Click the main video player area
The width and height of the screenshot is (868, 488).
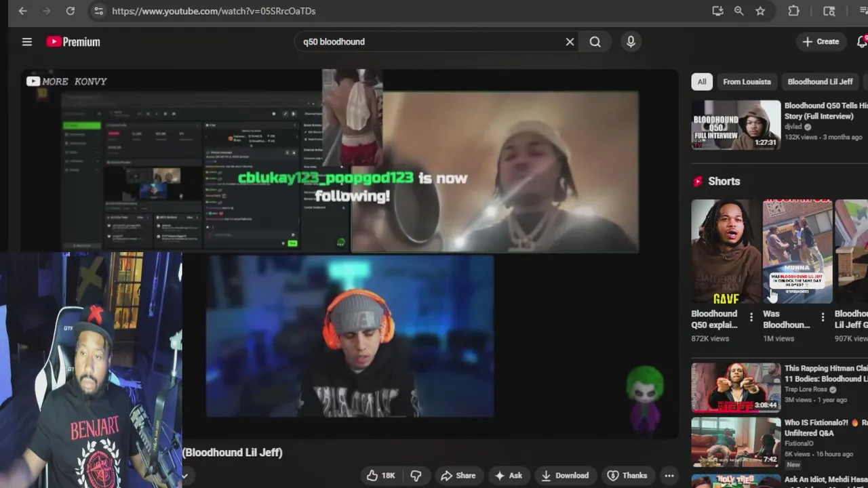pos(349,254)
